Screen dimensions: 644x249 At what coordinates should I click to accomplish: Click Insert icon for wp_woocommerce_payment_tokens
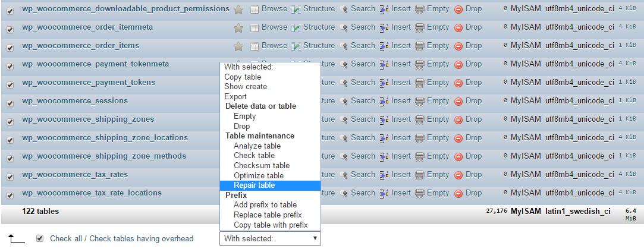pos(384,83)
